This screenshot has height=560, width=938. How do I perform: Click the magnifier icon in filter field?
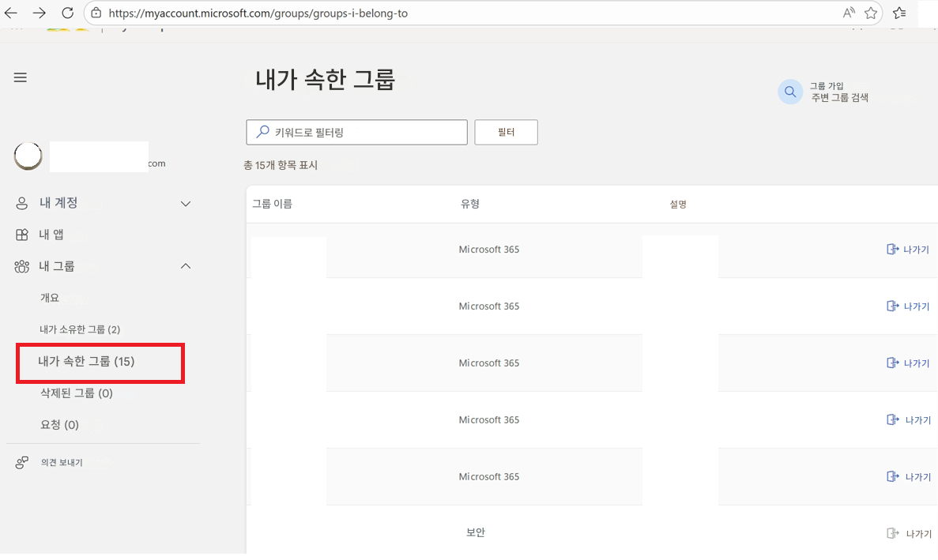click(262, 132)
